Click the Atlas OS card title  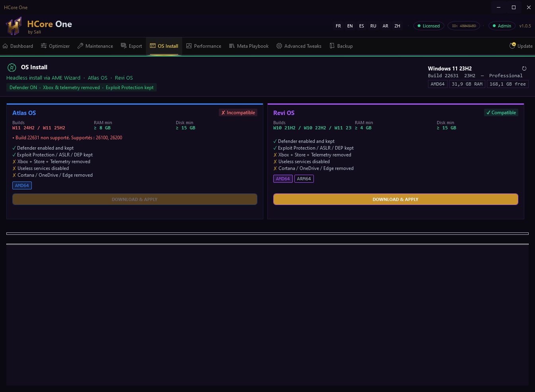(x=24, y=113)
